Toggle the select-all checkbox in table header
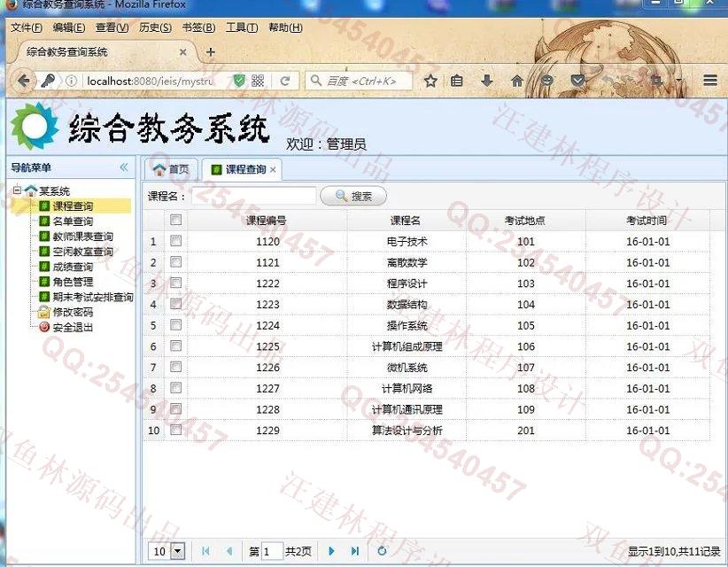Screen dimensions: 728x567 click(x=175, y=220)
